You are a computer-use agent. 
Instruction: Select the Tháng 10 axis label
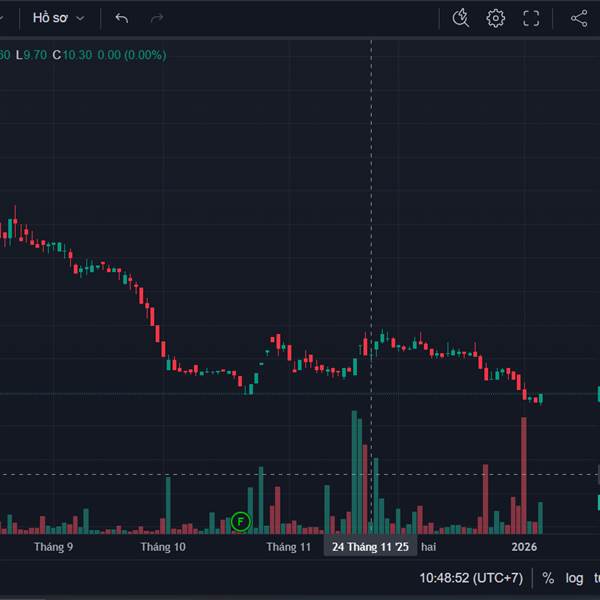(163, 547)
